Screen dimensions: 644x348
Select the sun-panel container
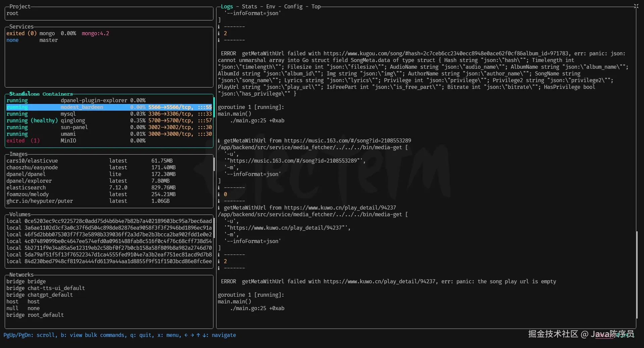pos(109,127)
